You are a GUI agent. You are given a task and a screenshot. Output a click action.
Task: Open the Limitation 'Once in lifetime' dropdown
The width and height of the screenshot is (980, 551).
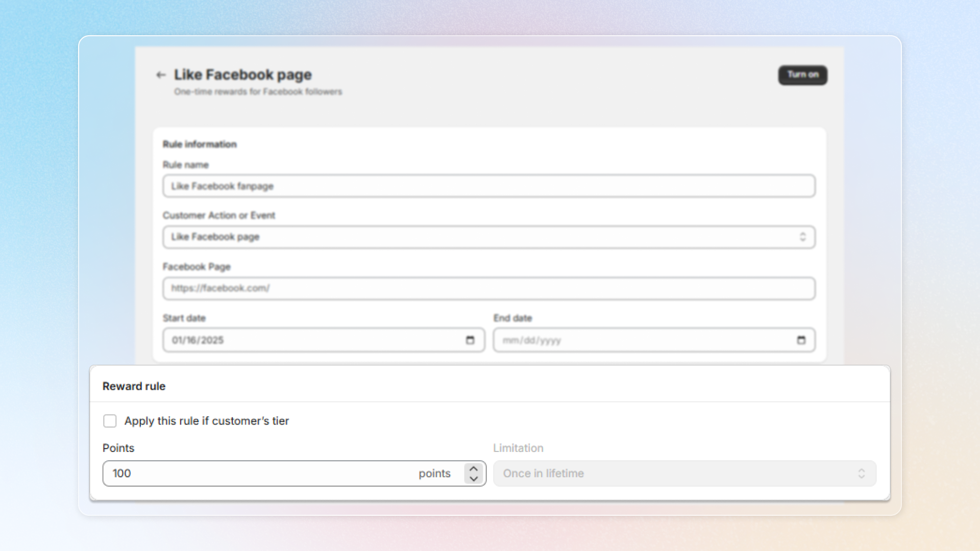(x=674, y=473)
